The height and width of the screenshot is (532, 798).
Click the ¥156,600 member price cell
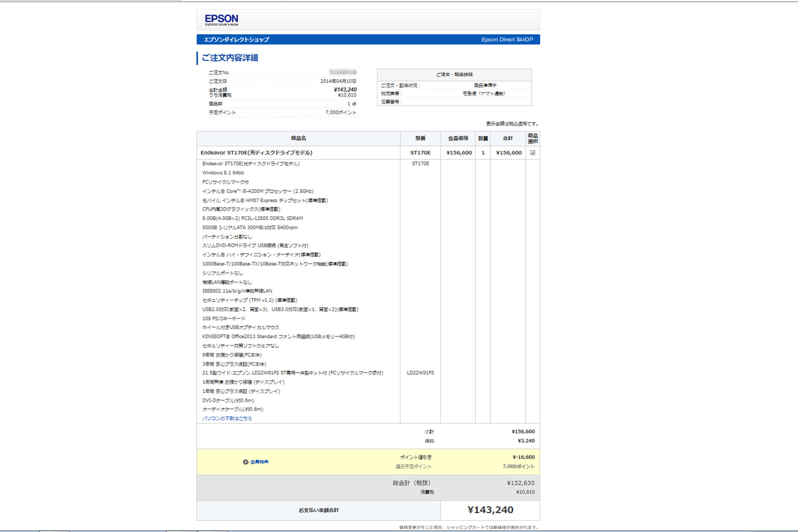459,153
